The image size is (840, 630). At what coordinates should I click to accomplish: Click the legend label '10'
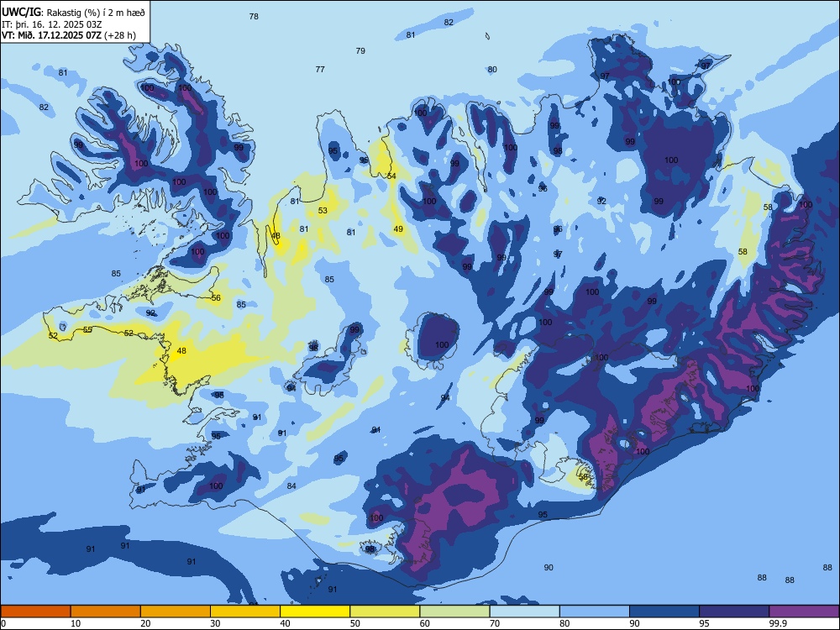pos(76,623)
